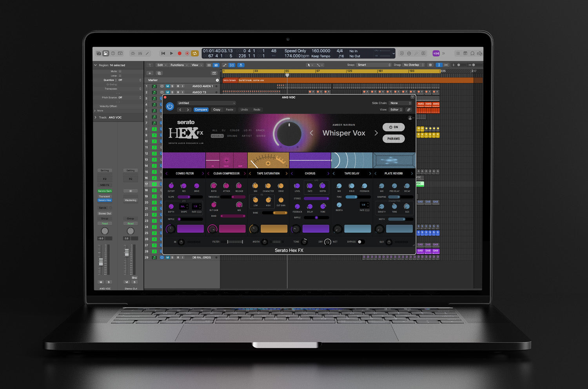This screenshot has width=588, height=389.
Task: Open the View menu in tracks area
Action: [196, 65]
